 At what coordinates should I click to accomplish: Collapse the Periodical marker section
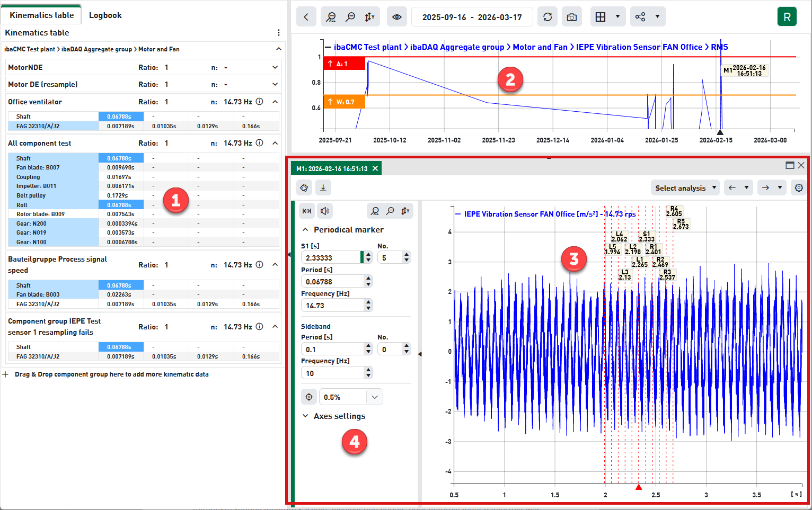(305, 230)
